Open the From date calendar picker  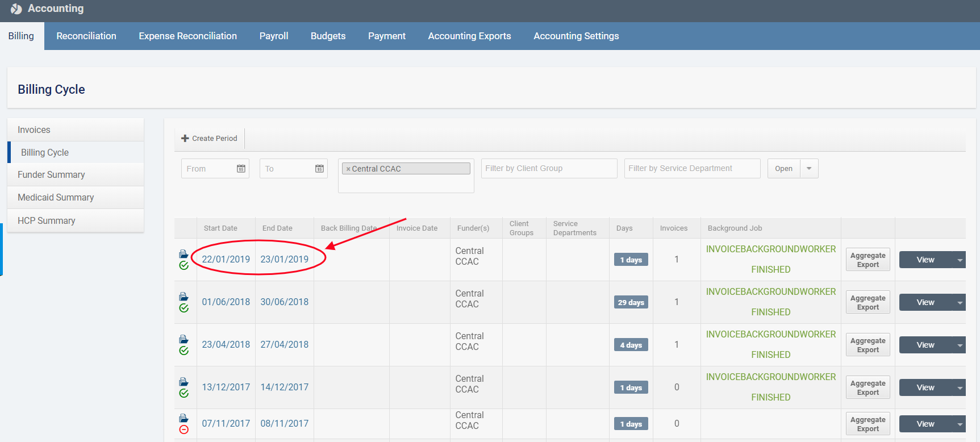pos(241,169)
